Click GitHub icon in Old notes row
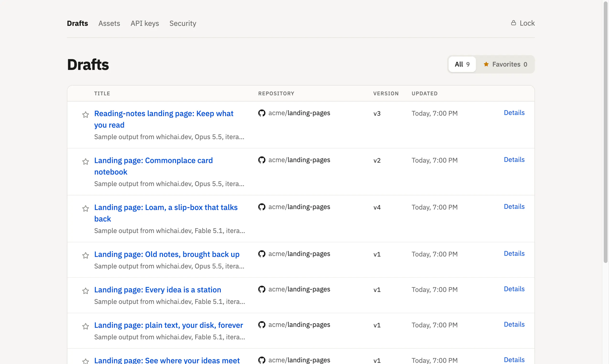The image size is (609, 364). (262, 254)
